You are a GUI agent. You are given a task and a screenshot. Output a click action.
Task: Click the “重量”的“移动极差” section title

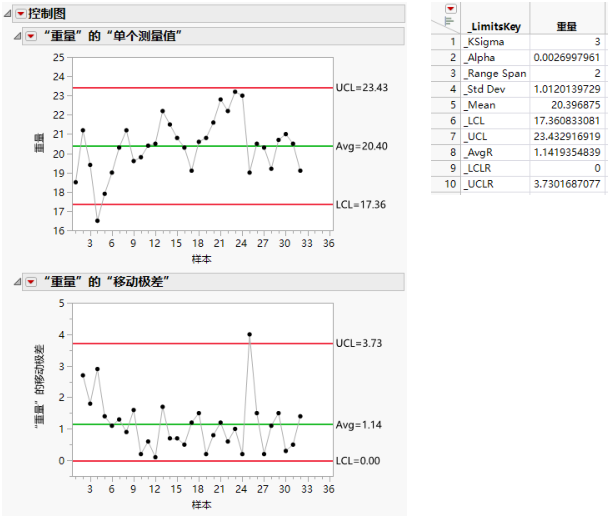[x=106, y=282]
